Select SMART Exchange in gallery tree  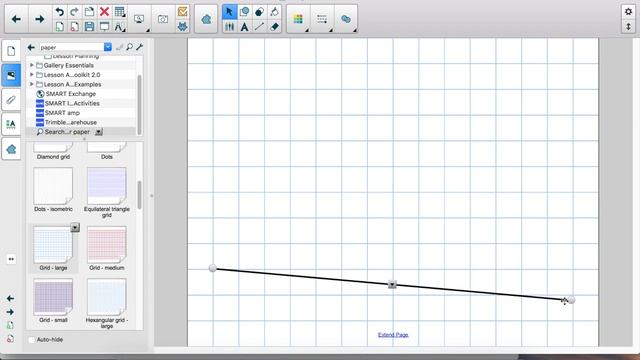[70, 94]
